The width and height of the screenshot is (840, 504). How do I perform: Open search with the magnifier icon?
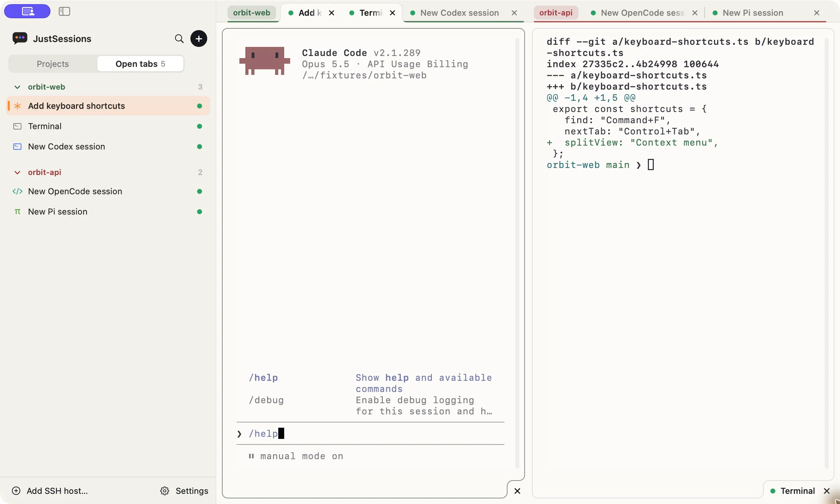point(179,38)
